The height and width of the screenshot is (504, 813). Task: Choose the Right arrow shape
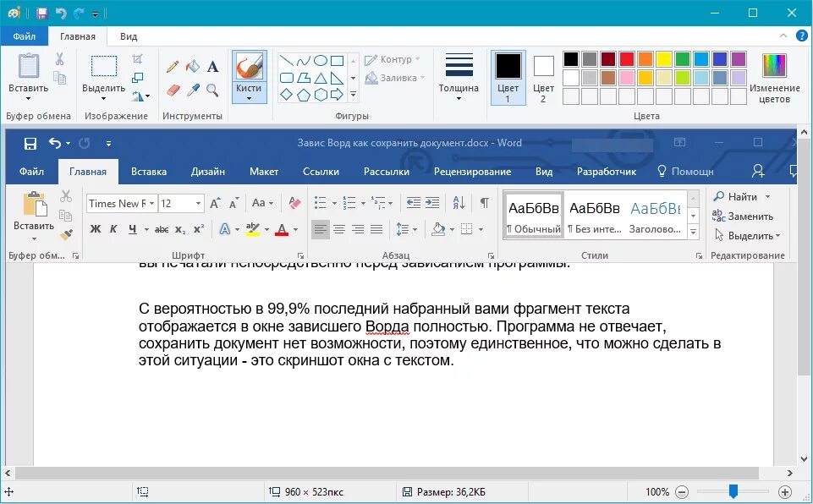click(337, 95)
